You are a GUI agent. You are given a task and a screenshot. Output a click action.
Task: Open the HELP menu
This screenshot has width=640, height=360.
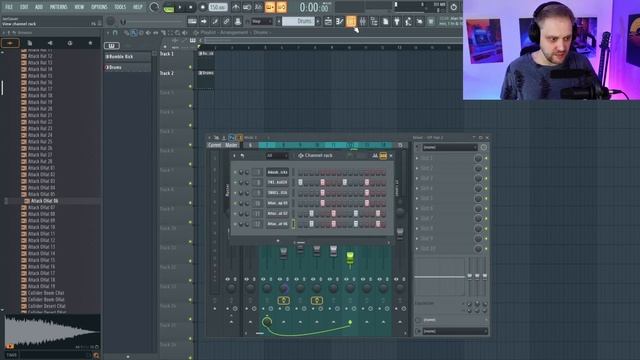point(138,7)
